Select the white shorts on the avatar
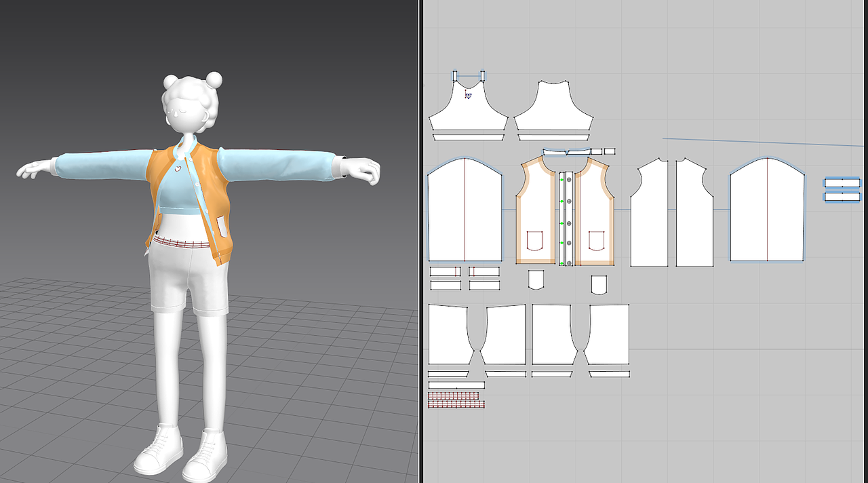 [189, 278]
